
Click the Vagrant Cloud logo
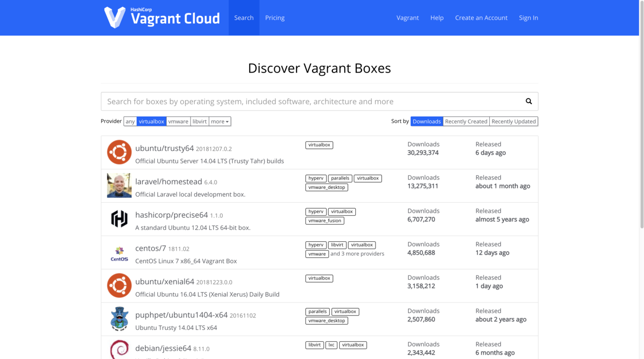(162, 18)
